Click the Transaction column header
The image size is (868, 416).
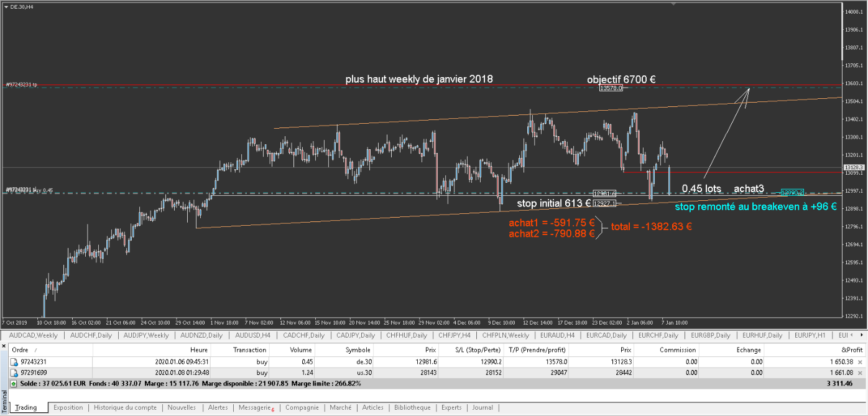click(241, 350)
